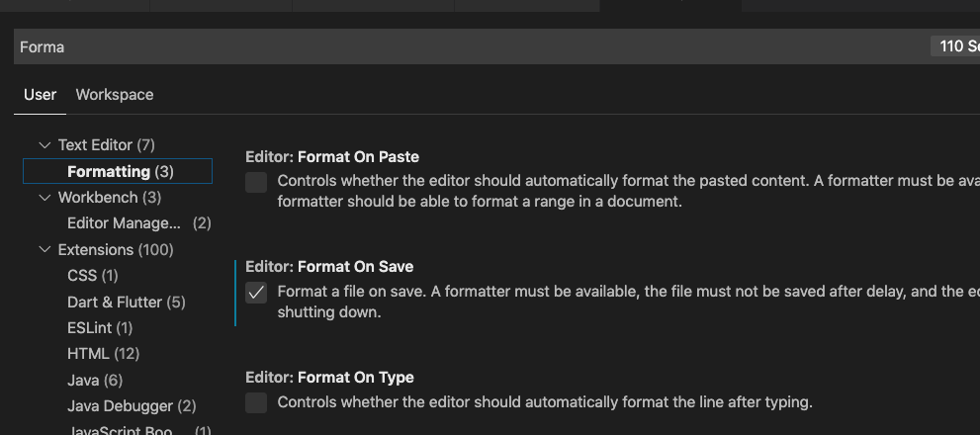Open the Editor Management settings category
980x435 pixels.
coord(125,223)
